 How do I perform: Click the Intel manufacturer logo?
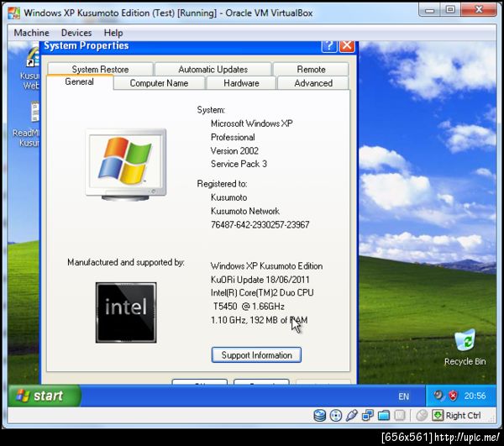(x=126, y=312)
